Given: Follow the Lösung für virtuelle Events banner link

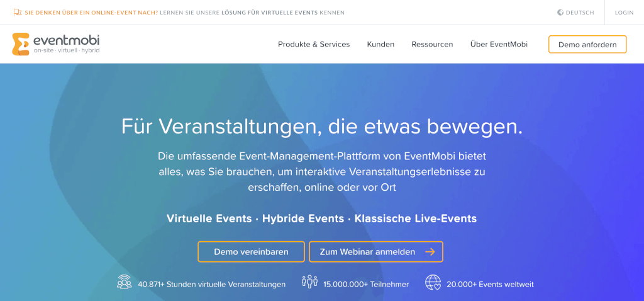Looking at the screenshot, I should click(x=269, y=13).
